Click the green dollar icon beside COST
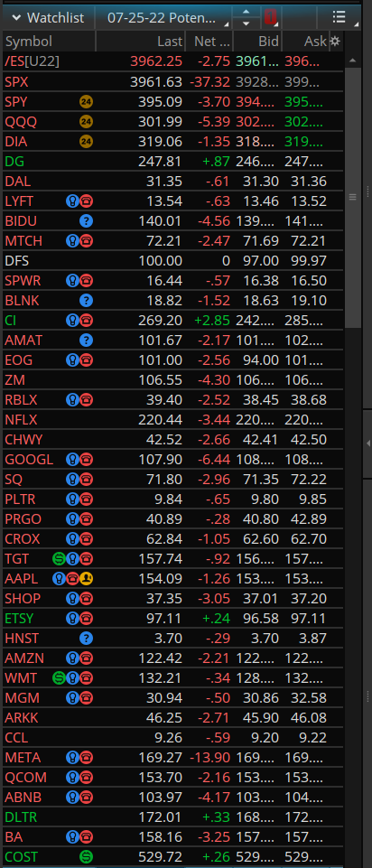Screen dimensions: 372x868 [86, 857]
